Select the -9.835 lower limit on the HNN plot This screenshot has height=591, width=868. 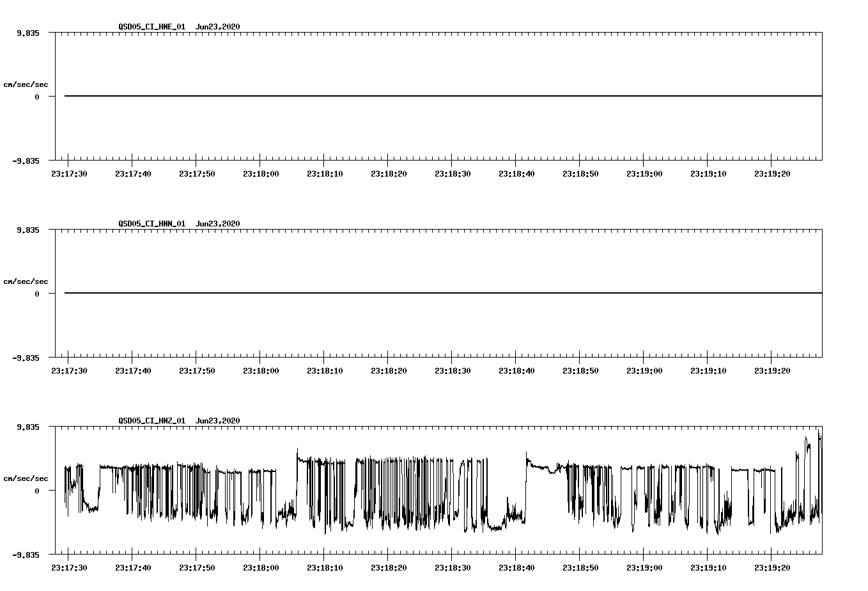coord(26,358)
